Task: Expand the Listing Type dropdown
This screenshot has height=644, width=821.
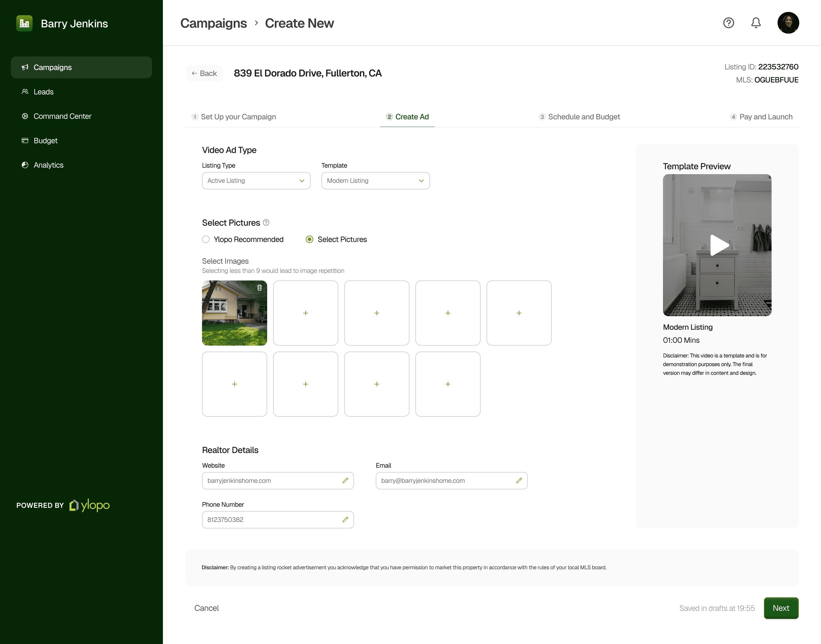Action: [256, 181]
